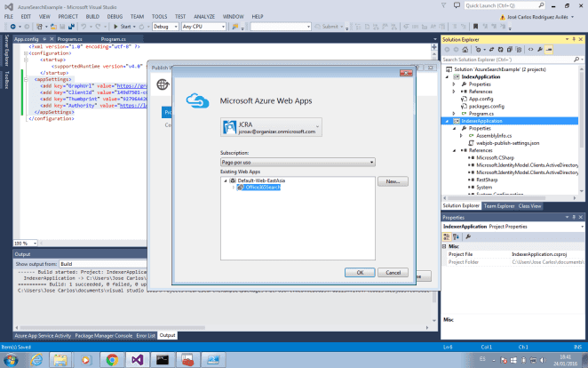588x368 pixels.
Task: Open Subscription 'Pago por uso' dropdown
Action: point(298,163)
